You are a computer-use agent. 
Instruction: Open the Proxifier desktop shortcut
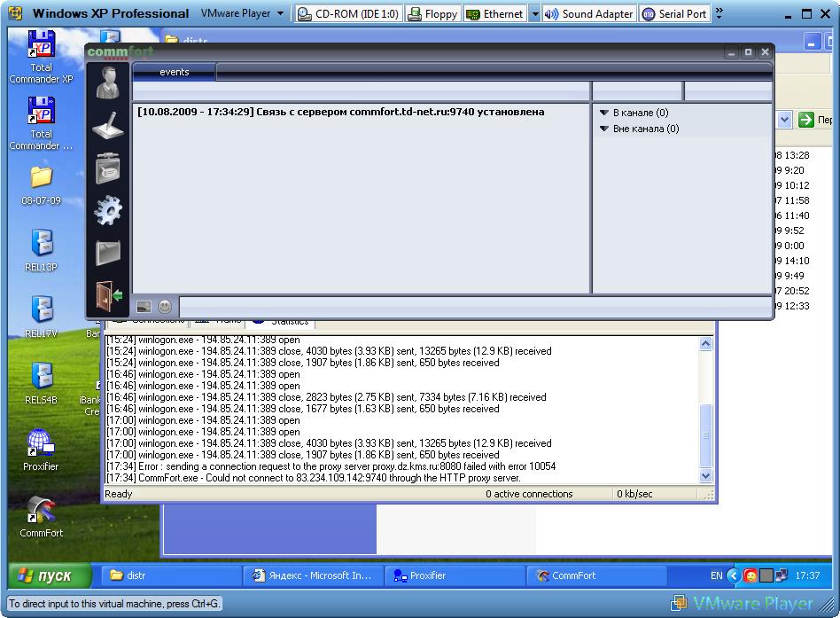[x=41, y=448]
